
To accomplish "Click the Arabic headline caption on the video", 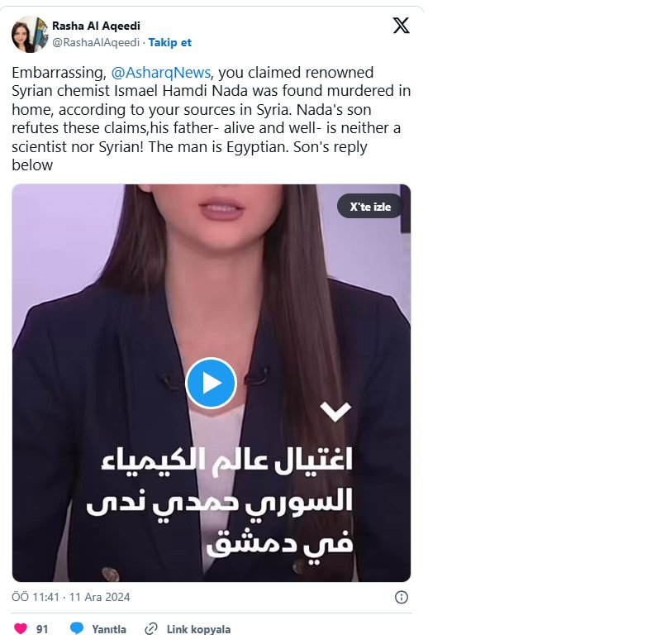I will pyautogui.click(x=220, y=501).
